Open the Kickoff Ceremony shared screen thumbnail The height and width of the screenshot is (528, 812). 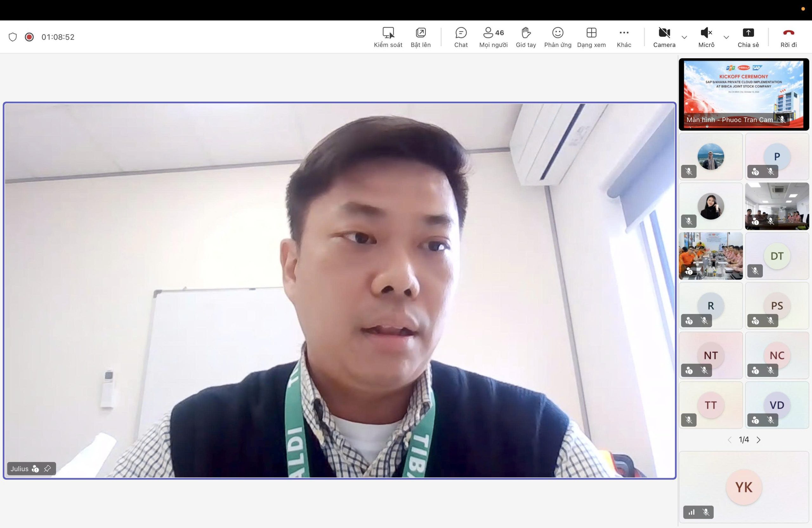click(743, 94)
